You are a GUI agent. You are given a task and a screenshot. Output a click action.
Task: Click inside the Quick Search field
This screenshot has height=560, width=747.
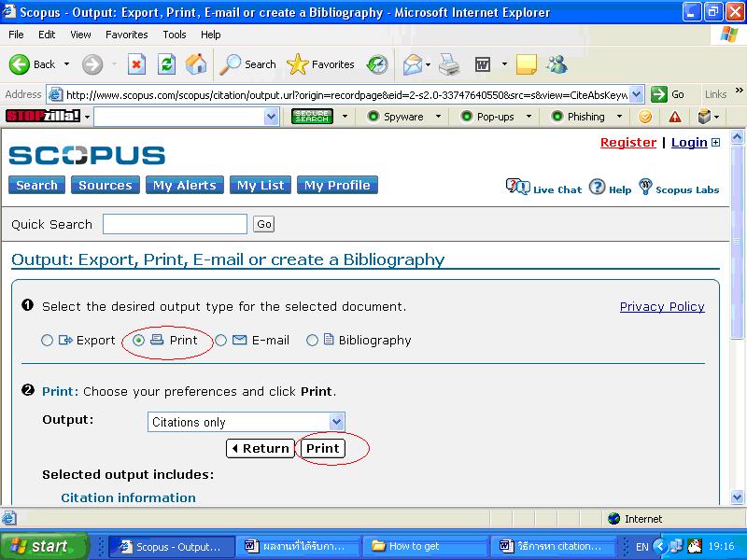175,224
